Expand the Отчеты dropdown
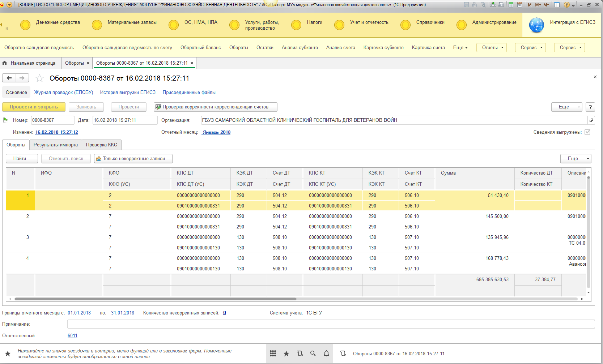This screenshot has width=603, height=364. [492, 48]
